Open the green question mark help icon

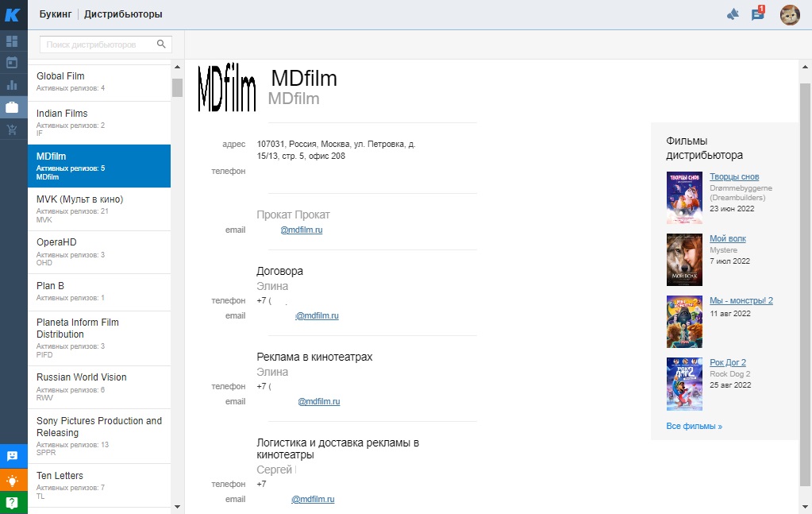(x=13, y=503)
